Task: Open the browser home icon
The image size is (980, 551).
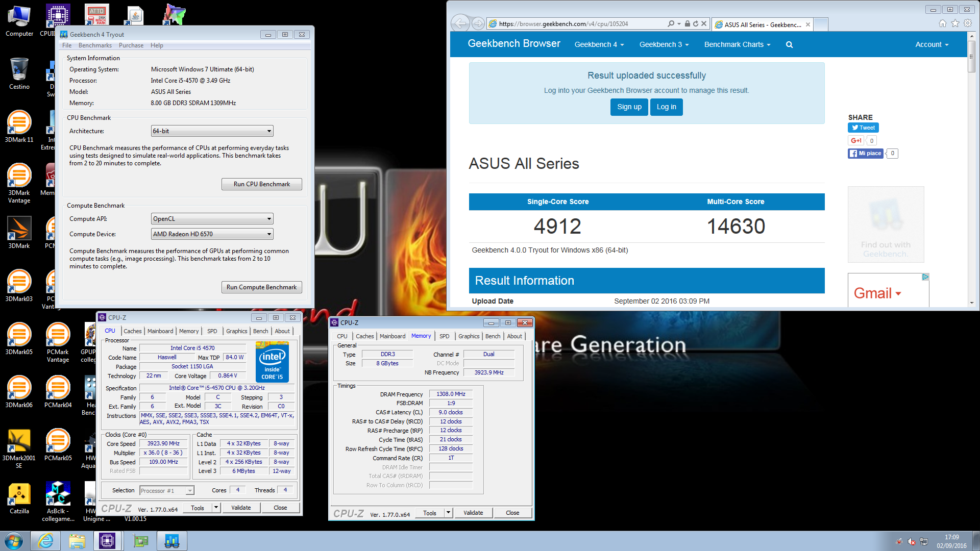Action: [x=943, y=23]
